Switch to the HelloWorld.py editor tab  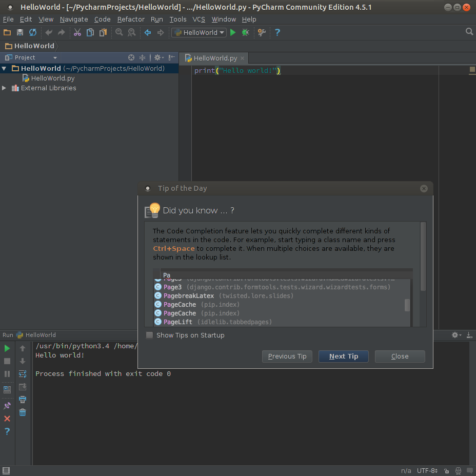tap(214, 58)
